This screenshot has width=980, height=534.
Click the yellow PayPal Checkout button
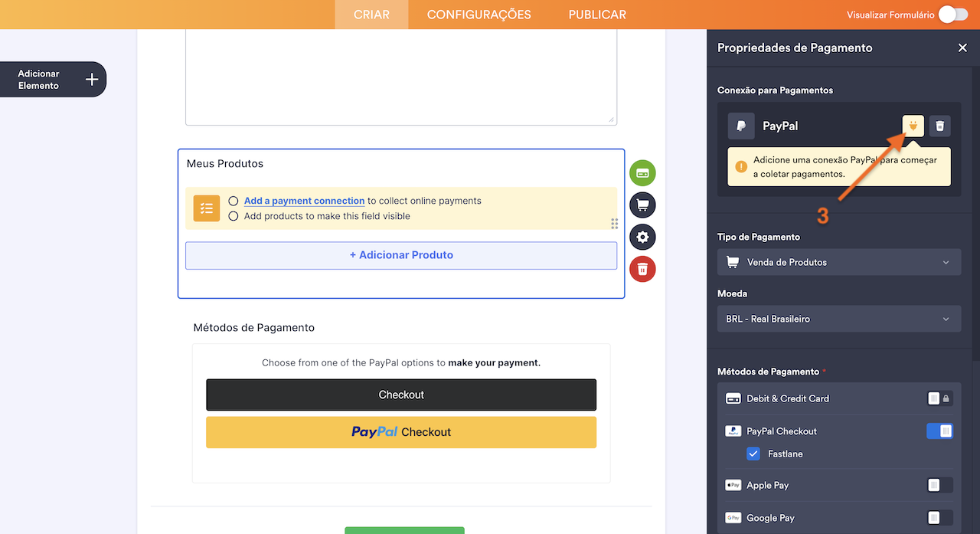tap(401, 432)
